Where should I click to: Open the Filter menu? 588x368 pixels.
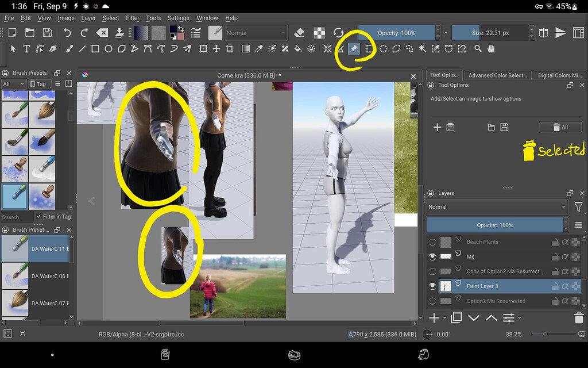pos(133,18)
